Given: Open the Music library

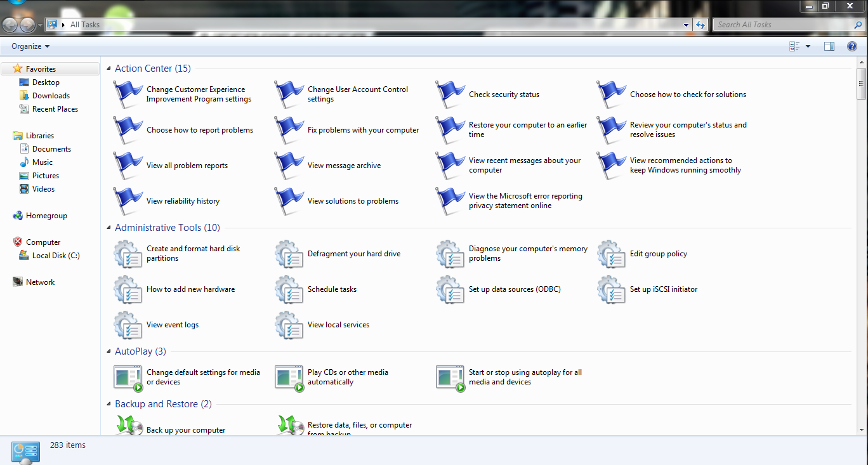Looking at the screenshot, I should [43, 162].
